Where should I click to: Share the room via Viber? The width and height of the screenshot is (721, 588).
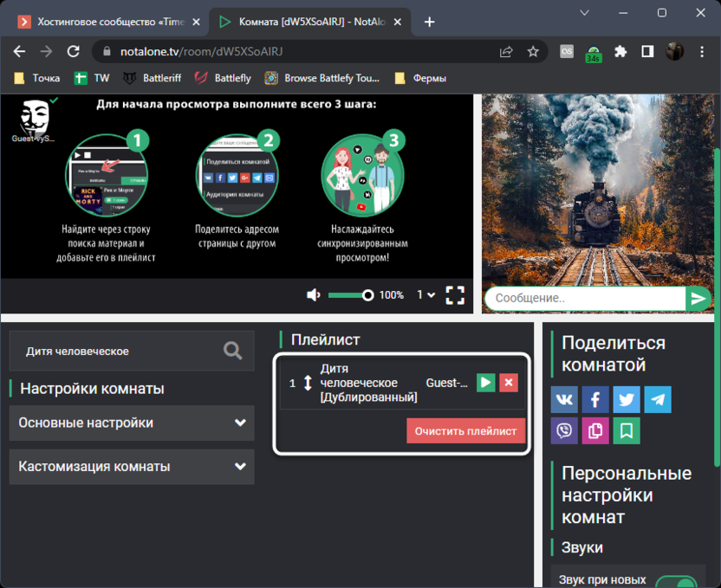(x=564, y=430)
